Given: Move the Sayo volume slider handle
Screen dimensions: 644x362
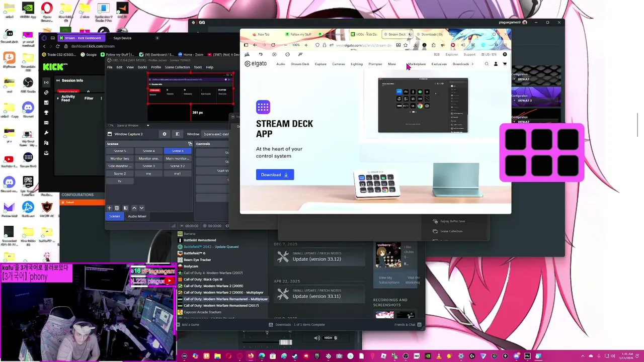Looking at the screenshot, I should click(285, 342).
